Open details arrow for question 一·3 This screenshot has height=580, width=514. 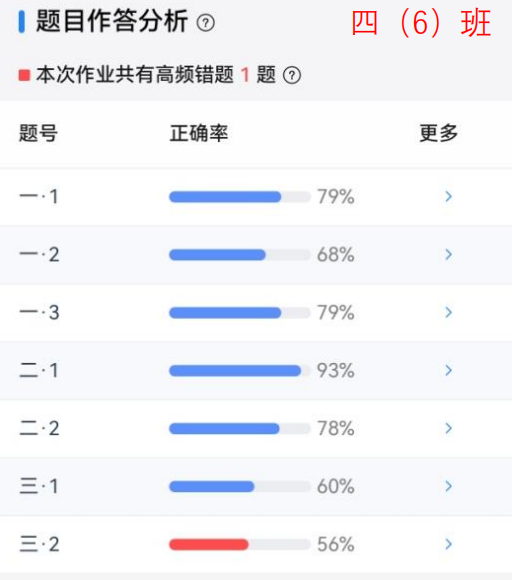click(x=449, y=313)
